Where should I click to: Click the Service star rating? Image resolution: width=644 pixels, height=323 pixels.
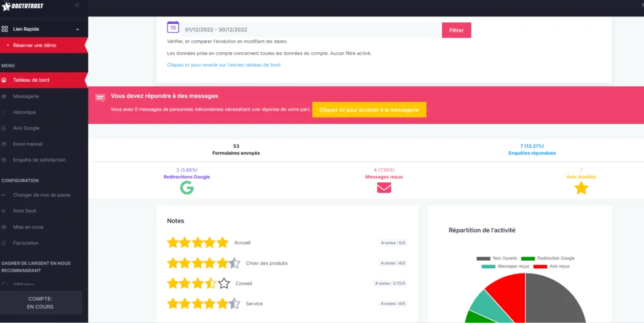click(203, 304)
